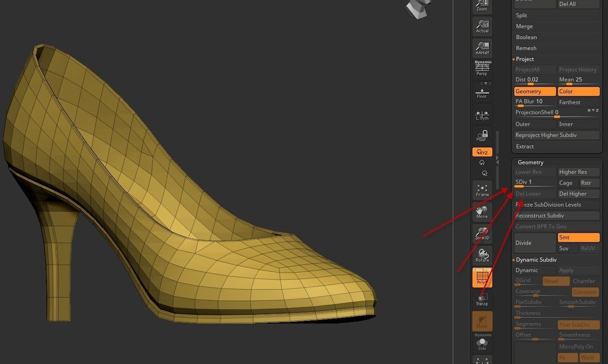
Task: Click the Zoom3D icon
Action: click(482, 234)
